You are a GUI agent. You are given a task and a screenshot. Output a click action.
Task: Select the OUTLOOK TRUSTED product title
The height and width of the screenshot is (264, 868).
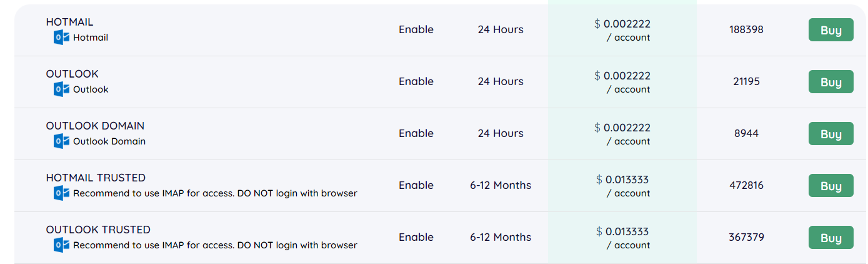point(98,230)
